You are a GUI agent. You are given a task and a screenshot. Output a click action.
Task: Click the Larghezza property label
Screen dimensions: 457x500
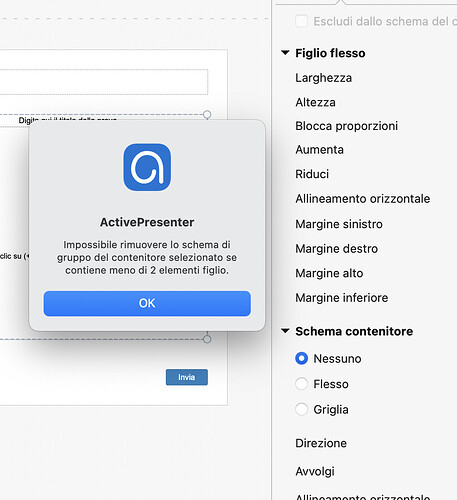click(323, 78)
